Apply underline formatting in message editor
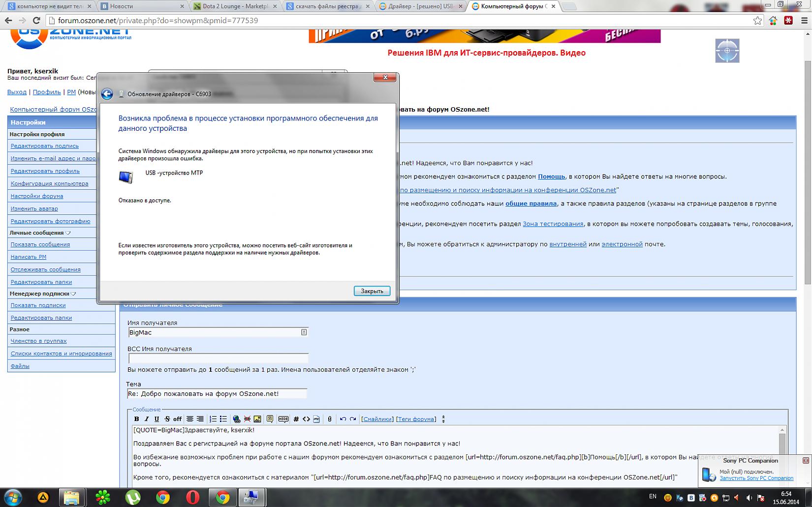This screenshot has width=812, height=507. (156, 419)
